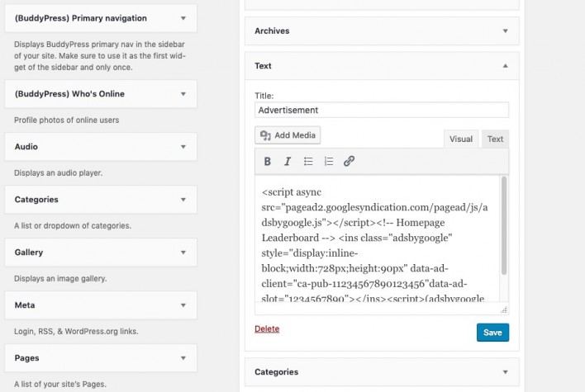Click the 'Displays an audio player.' description
Viewport: 585px width, 392px height.
point(58,173)
